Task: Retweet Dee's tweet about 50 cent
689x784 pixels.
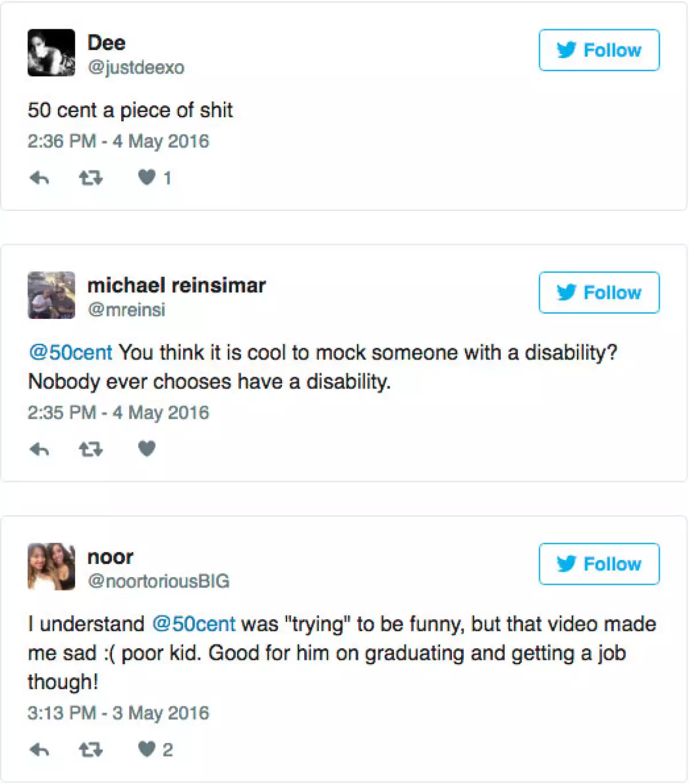Action: [x=90, y=178]
